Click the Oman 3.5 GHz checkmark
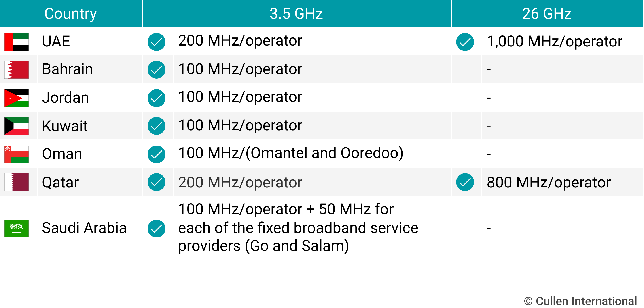This screenshot has height=308, width=644. [x=156, y=154]
